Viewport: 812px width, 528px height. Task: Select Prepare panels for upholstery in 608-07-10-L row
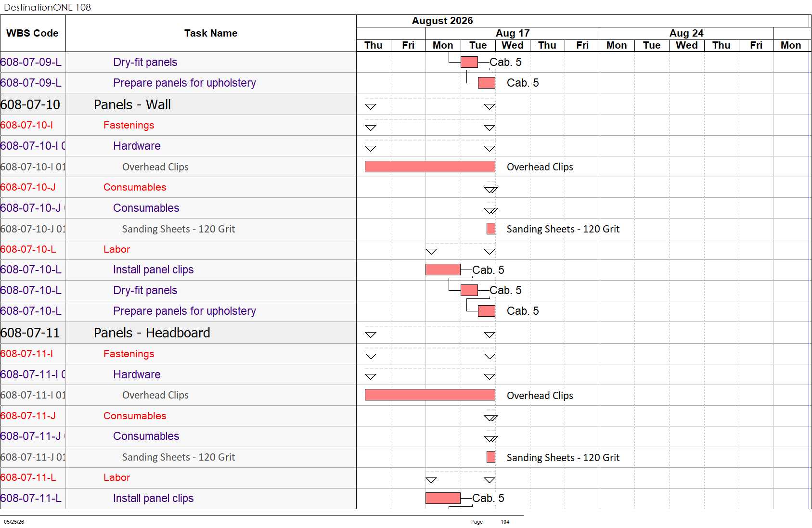tap(185, 311)
